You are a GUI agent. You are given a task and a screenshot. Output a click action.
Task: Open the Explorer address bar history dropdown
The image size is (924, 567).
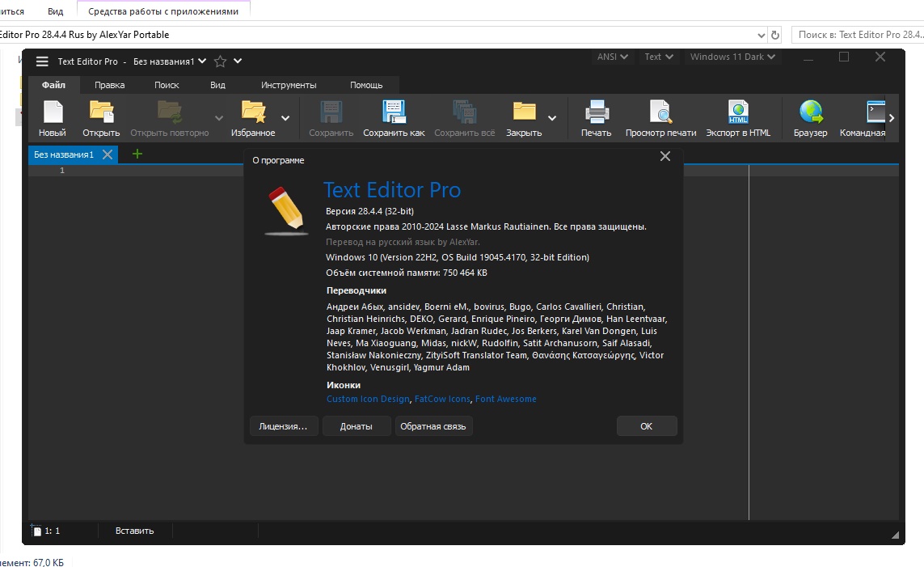(x=762, y=35)
